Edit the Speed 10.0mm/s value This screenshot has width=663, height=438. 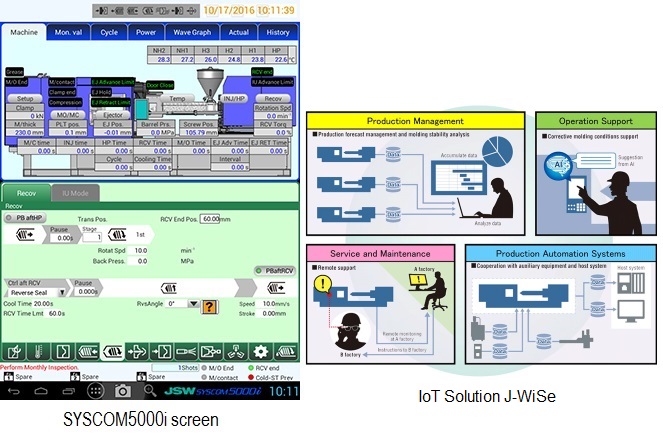[x=276, y=304]
